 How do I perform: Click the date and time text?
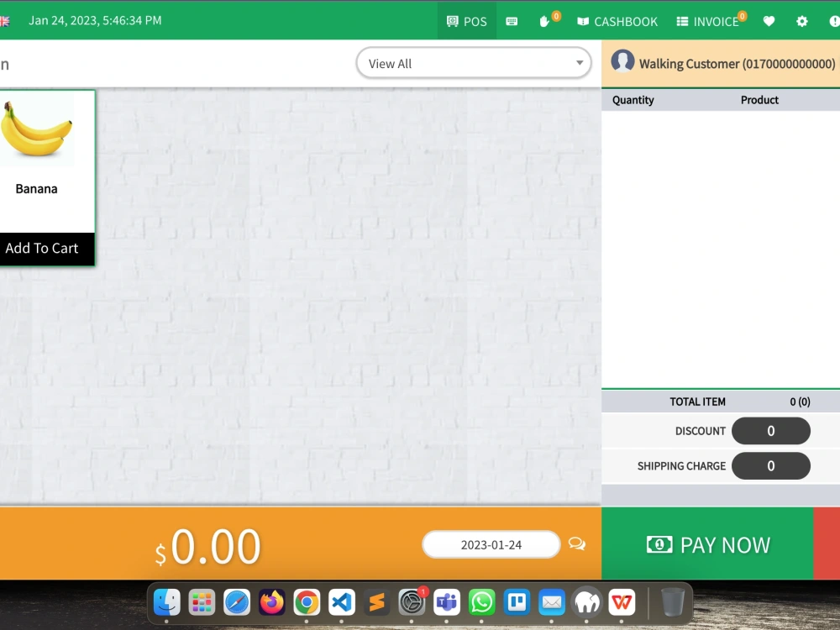[95, 20]
